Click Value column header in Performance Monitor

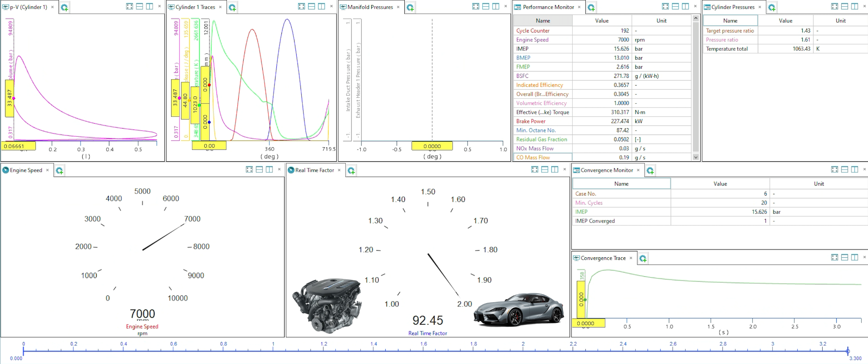coord(602,21)
